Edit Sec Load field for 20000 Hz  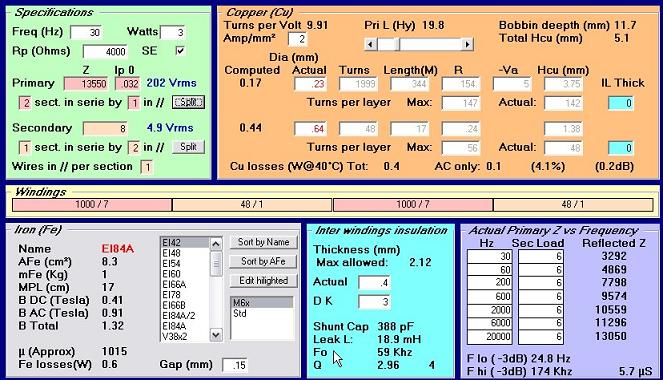(x=541, y=336)
